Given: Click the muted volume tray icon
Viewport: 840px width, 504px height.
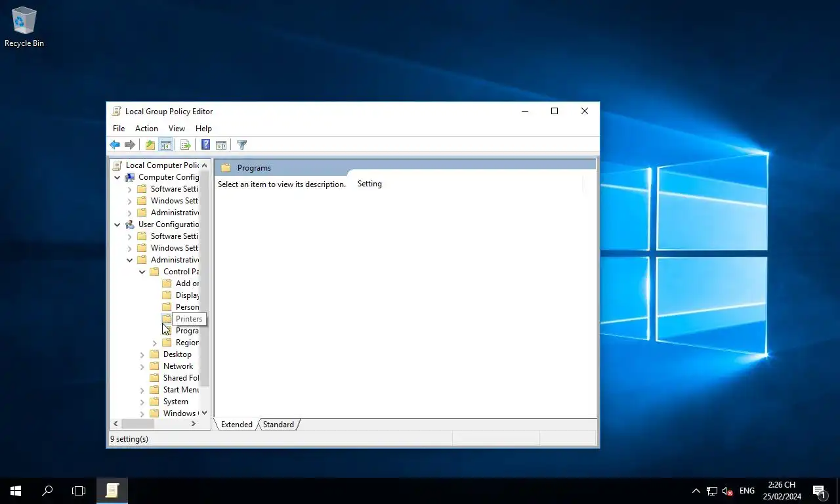Looking at the screenshot, I should click(727, 491).
